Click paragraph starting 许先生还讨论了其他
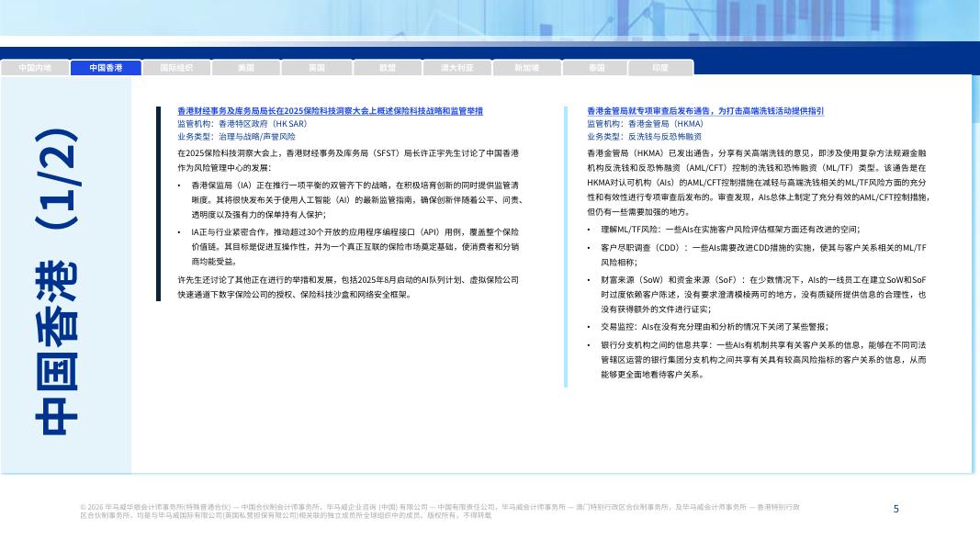The height and width of the screenshot is (551, 980). pyautogui.click(x=348, y=287)
